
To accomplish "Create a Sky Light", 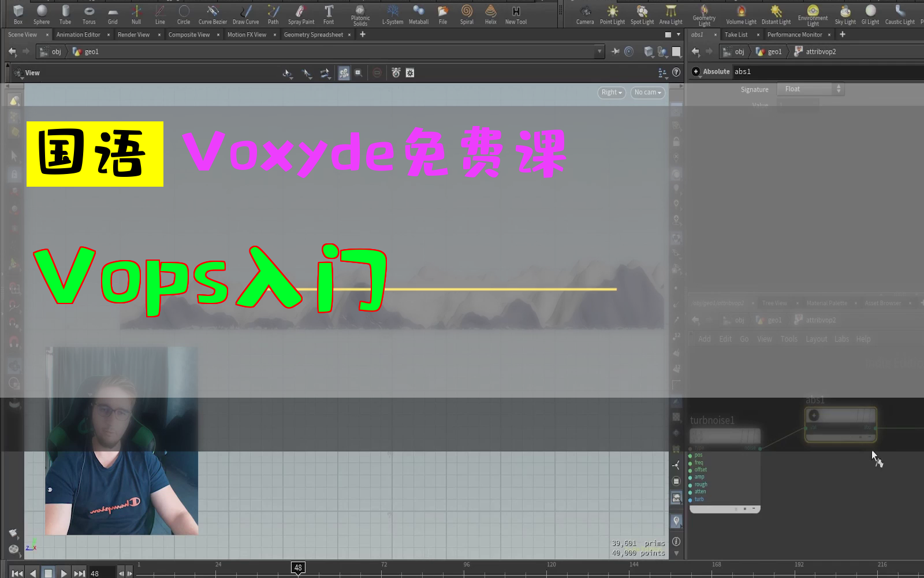I will [845, 14].
